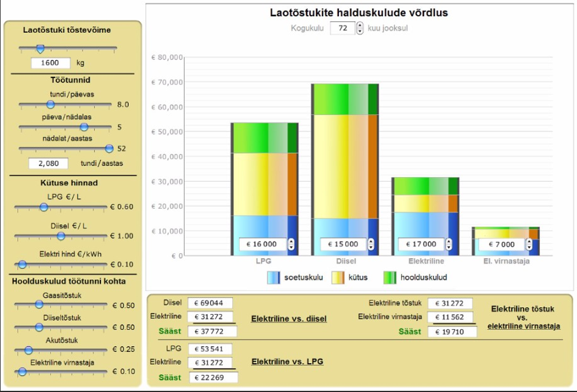The width and height of the screenshot is (577, 392).
Task: Click the nädalat/aastas slider handle
Action: (109, 149)
